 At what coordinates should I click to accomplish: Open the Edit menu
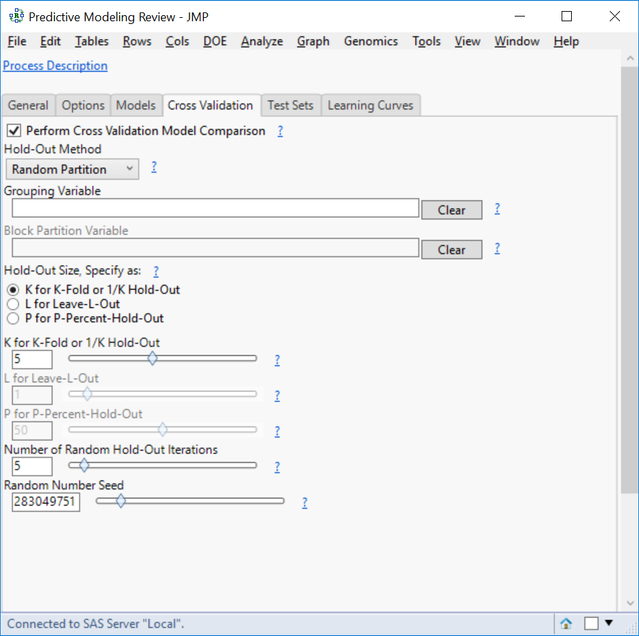click(x=50, y=41)
